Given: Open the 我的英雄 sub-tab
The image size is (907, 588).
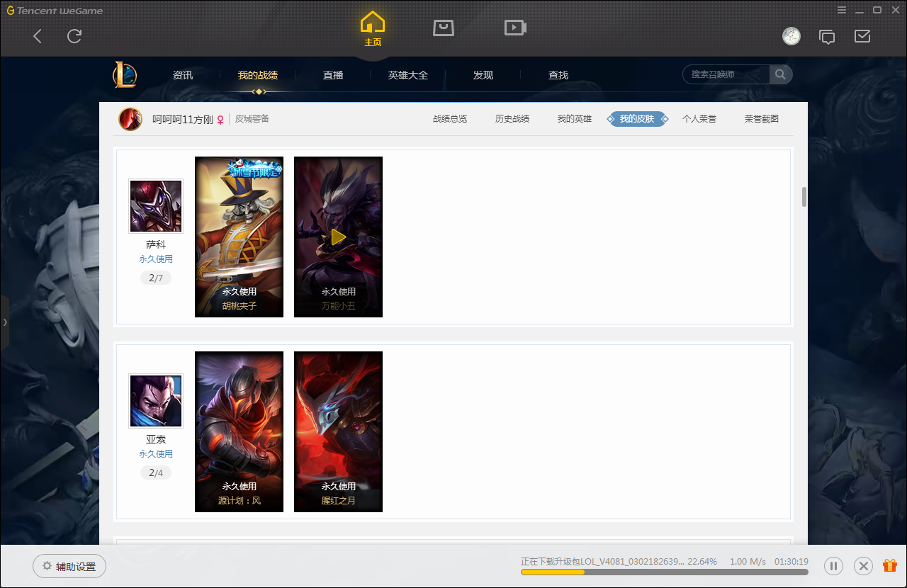Looking at the screenshot, I should [575, 119].
